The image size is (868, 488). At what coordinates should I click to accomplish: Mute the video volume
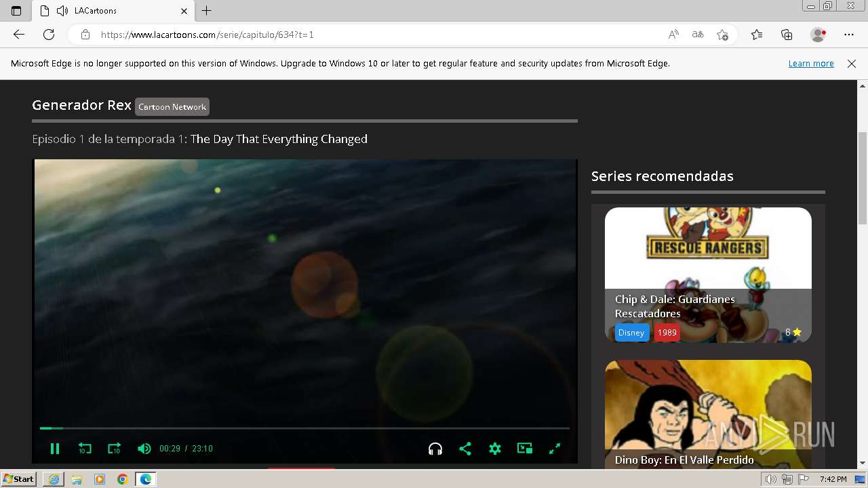pos(144,449)
